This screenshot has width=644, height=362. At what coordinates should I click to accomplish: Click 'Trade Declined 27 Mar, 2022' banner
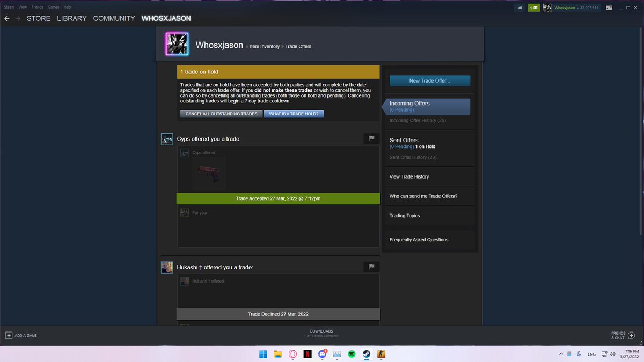[x=278, y=314]
